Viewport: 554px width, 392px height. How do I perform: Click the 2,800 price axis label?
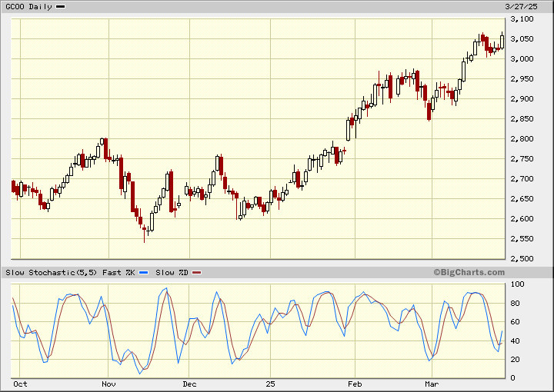point(525,139)
